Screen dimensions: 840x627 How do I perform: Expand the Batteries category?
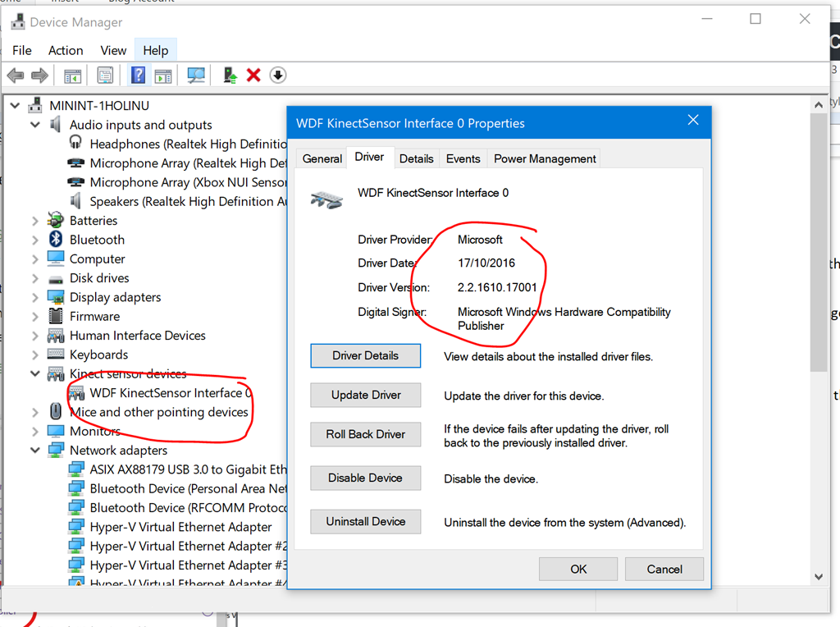[35, 221]
